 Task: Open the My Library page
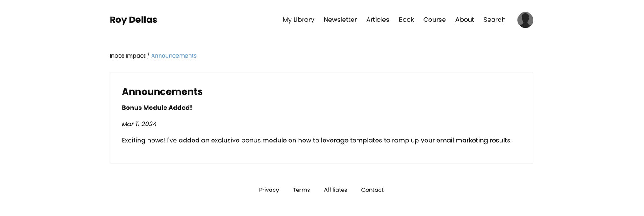(x=298, y=20)
